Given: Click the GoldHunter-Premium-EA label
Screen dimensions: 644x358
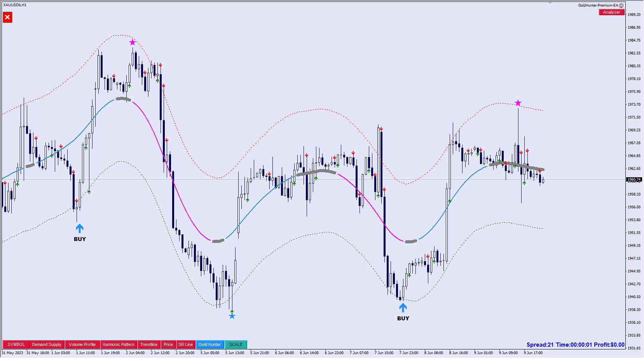Looking at the screenshot, I should pyautogui.click(x=598, y=5).
